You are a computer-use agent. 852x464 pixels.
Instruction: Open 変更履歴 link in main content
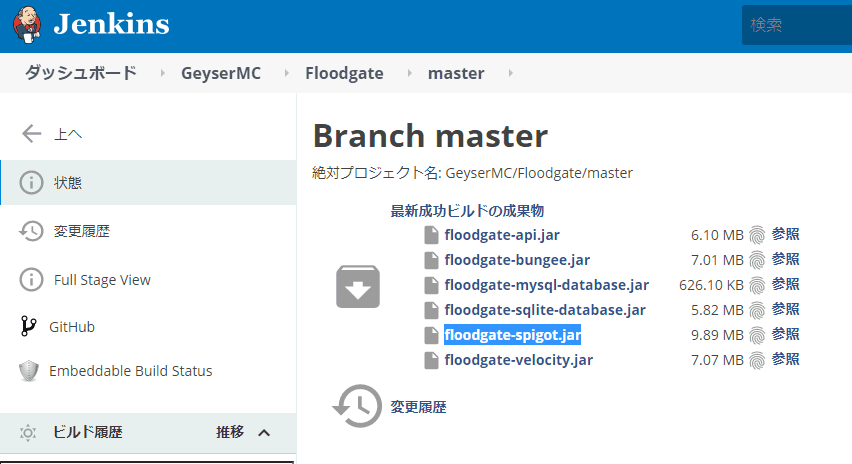[418, 407]
